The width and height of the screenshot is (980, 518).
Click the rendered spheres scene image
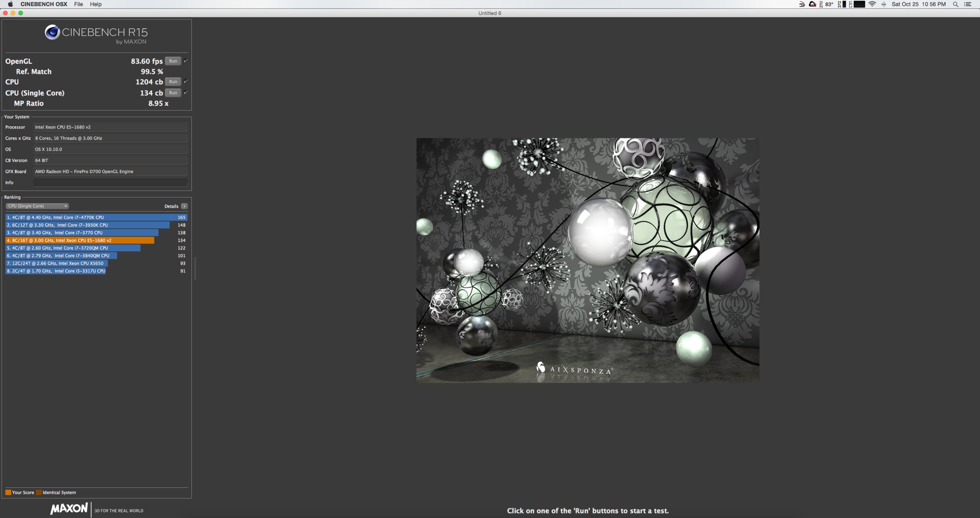pyautogui.click(x=588, y=260)
